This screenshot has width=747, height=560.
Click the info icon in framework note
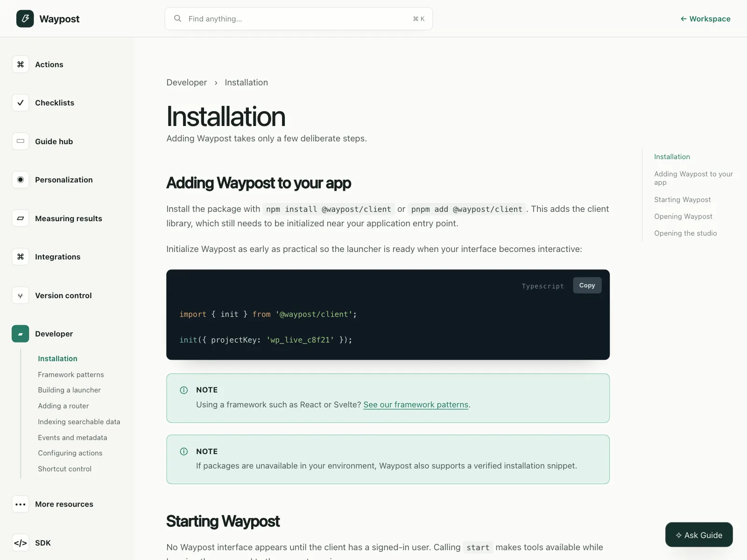tap(184, 390)
